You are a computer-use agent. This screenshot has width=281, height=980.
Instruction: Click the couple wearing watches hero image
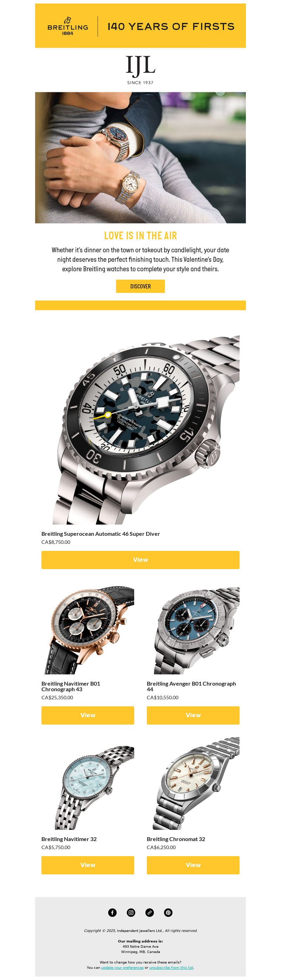click(140, 158)
